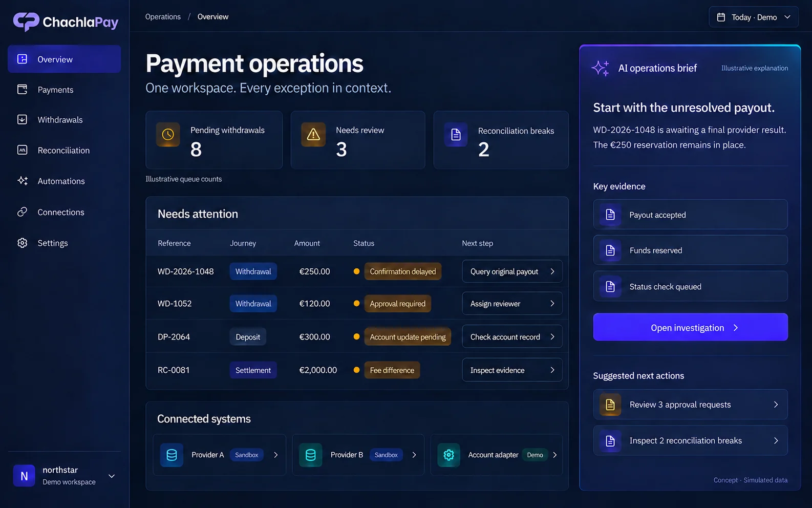812x508 pixels.
Task: Click the Account adapter gear icon
Action: [x=449, y=455]
